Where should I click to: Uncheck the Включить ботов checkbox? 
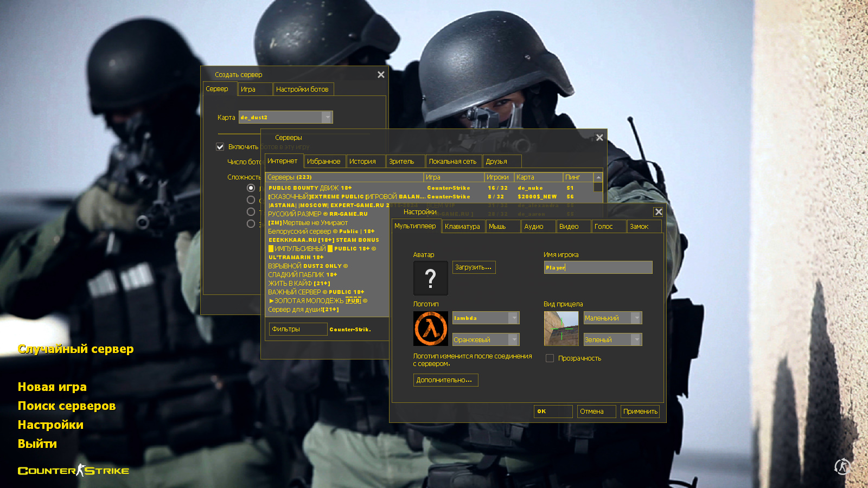click(220, 146)
